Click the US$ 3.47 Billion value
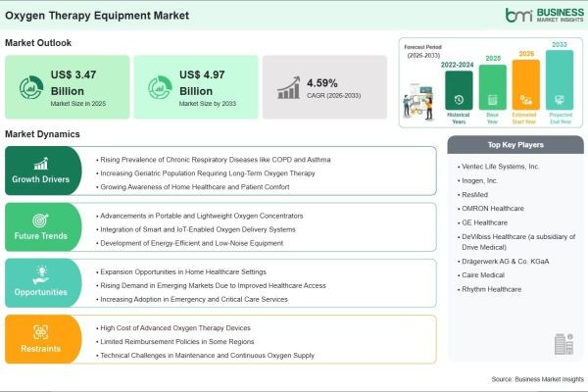The image size is (588, 392). pyautogui.click(x=73, y=82)
